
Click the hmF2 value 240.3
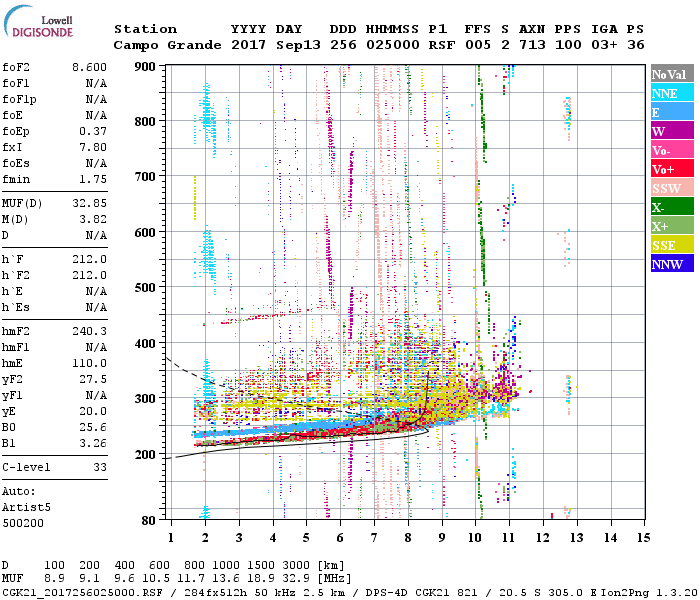tap(89, 331)
